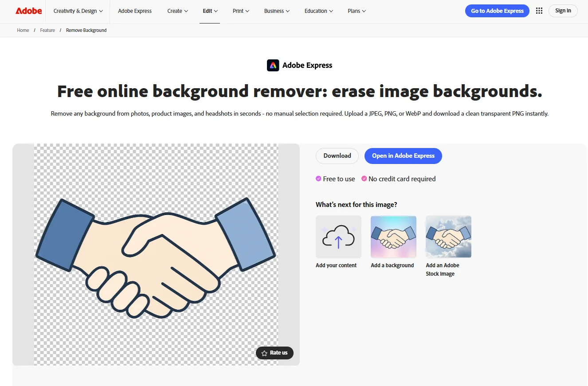Viewport: 588px width, 386px height.
Task: Click Go to Adobe Express button
Action: (497, 11)
